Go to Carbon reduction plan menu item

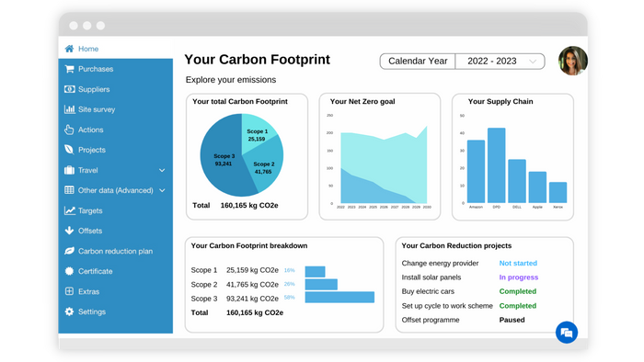pos(109,251)
